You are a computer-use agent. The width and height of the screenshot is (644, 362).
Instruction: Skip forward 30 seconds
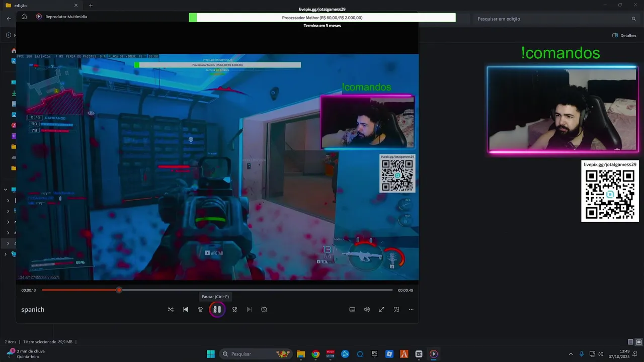coord(234,310)
